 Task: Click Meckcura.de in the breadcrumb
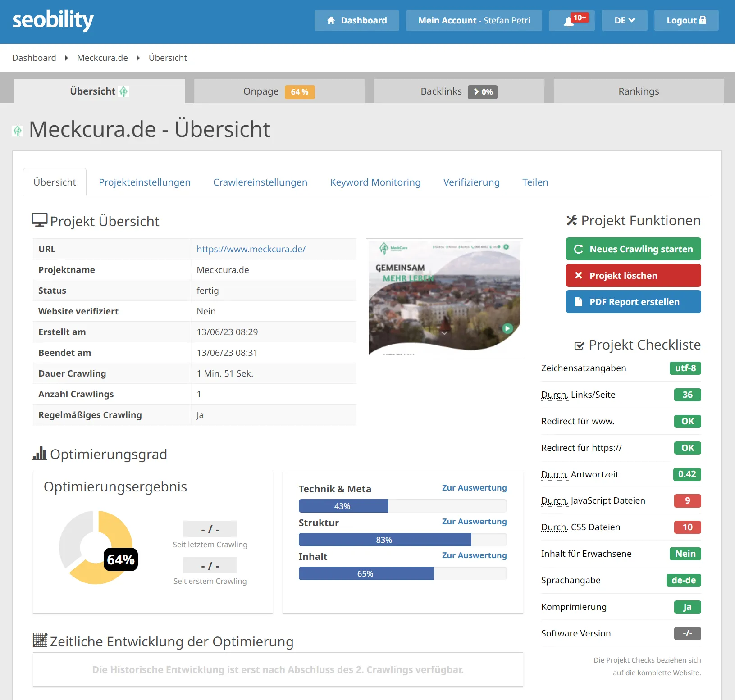coord(102,58)
